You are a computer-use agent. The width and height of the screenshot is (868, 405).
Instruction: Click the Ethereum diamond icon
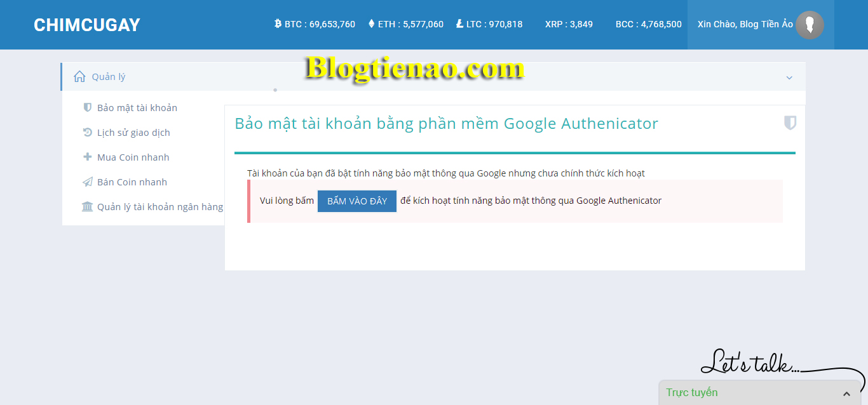pyautogui.click(x=371, y=24)
